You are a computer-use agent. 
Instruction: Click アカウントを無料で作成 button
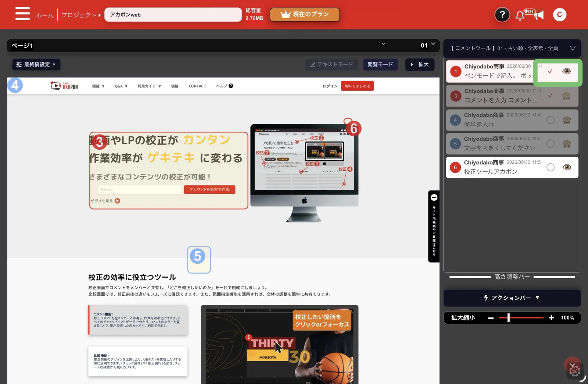209,189
